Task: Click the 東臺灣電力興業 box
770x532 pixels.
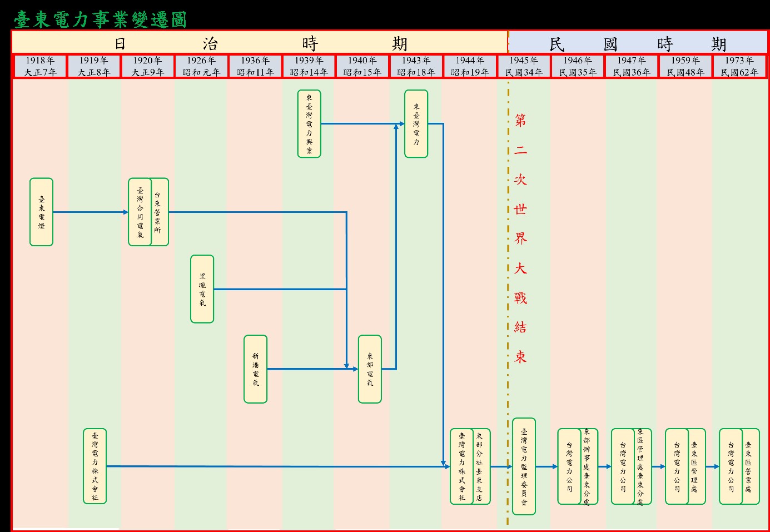Action: 309,123
